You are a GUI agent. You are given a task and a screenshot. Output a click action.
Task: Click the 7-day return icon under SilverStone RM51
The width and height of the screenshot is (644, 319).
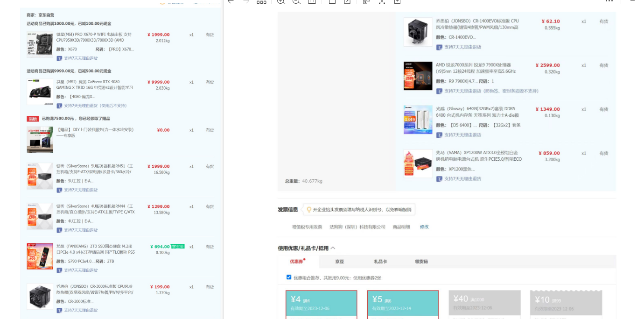[59, 190]
